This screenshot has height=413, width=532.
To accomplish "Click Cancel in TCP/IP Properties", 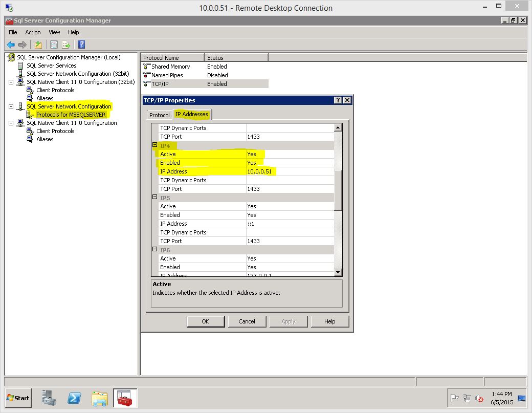I will point(247,321).
